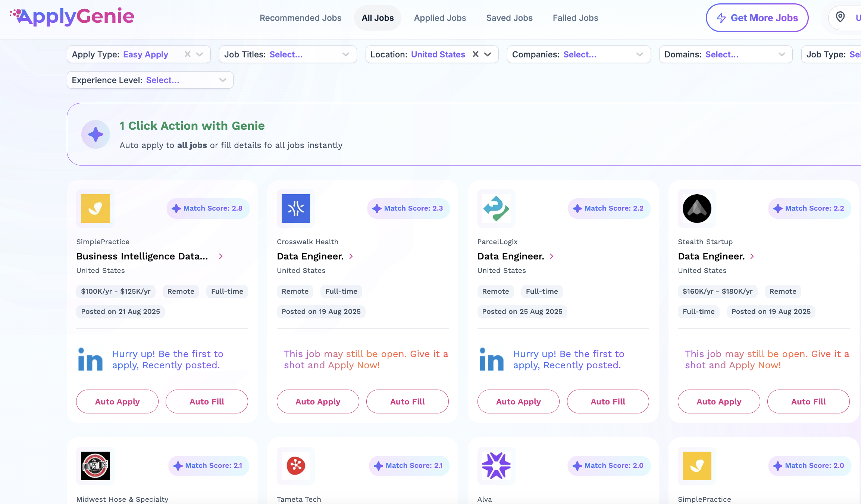Go to Saved Jobs tab
Image resolution: width=861 pixels, height=504 pixels.
pos(509,18)
